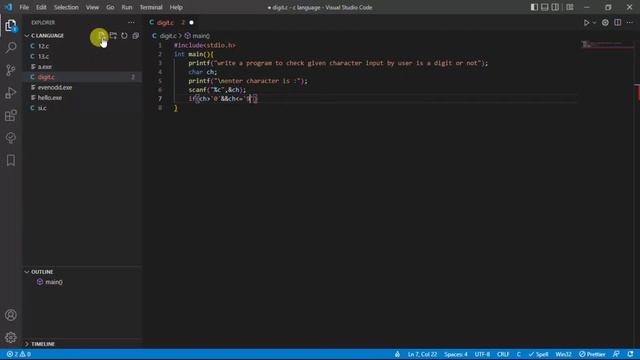The height and width of the screenshot is (360, 640).
Task: Open the File menu
Action: point(24,7)
